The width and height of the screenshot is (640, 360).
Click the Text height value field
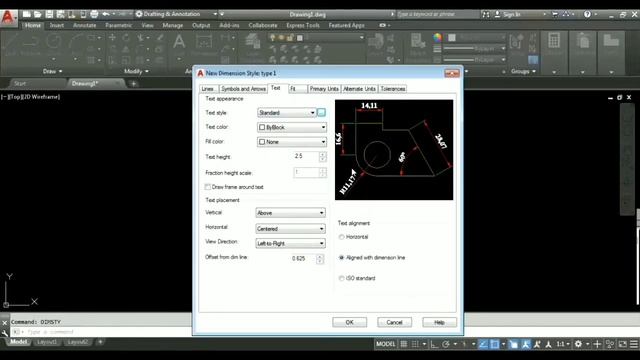click(306, 156)
